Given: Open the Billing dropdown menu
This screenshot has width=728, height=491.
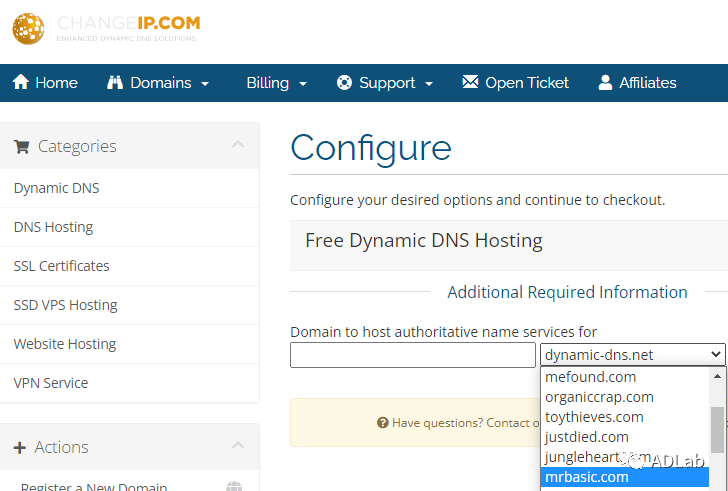Looking at the screenshot, I should (276, 83).
